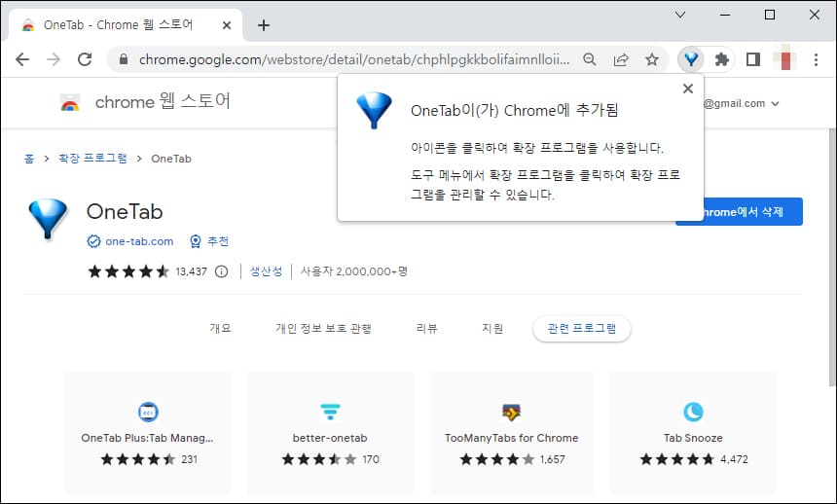This screenshot has width=837, height=504.
Task: Click the OneTab star rating
Action: (128, 271)
